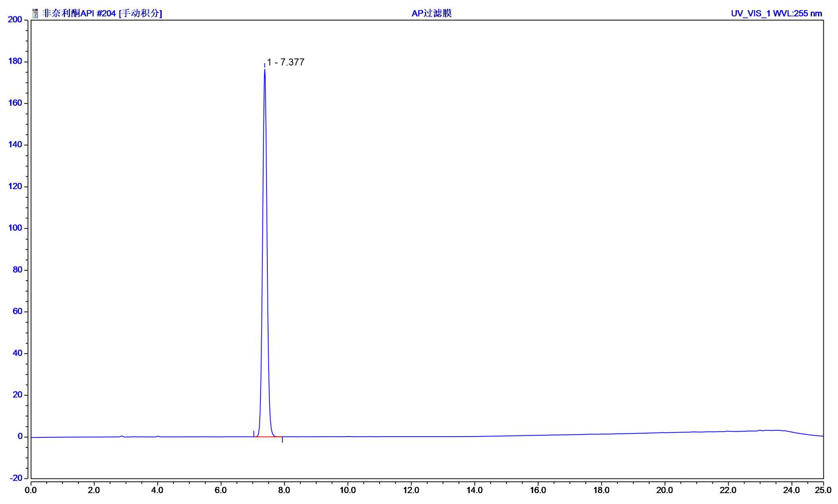Click the 25.0 label on the time axis
Image resolution: width=838 pixels, height=504 pixels.
pos(823,490)
